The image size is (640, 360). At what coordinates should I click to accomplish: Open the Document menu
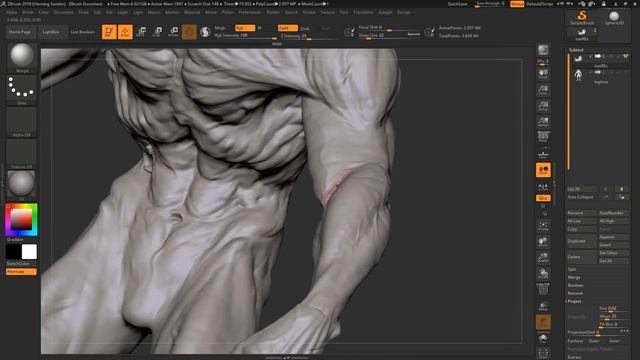coord(63,12)
